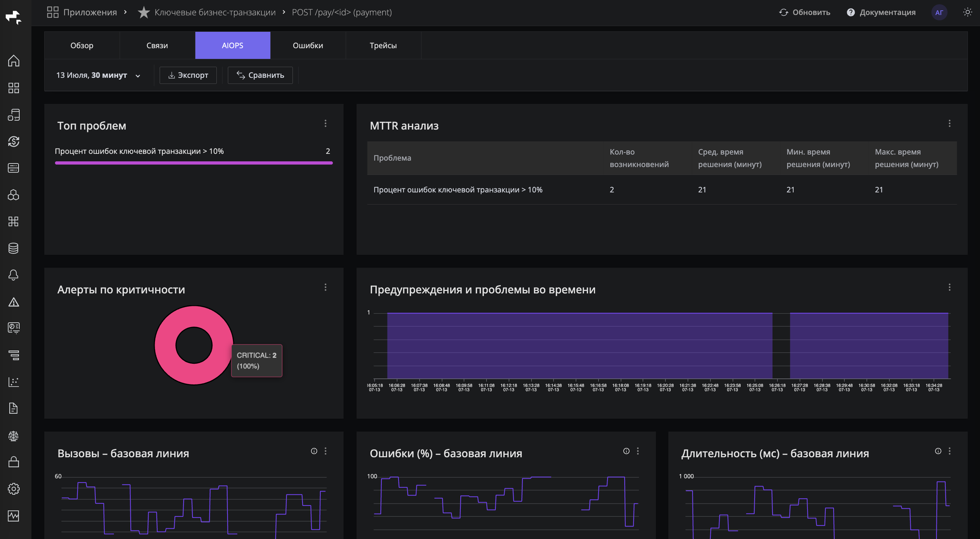Viewport: 980px width, 539px height.
Task: Open the Документация link
Action: coord(881,12)
